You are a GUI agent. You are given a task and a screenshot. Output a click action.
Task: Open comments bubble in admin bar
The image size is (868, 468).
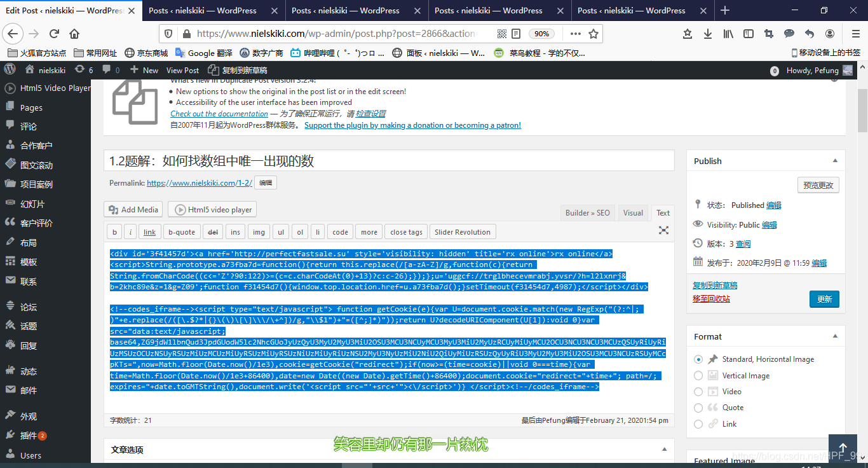pos(111,70)
